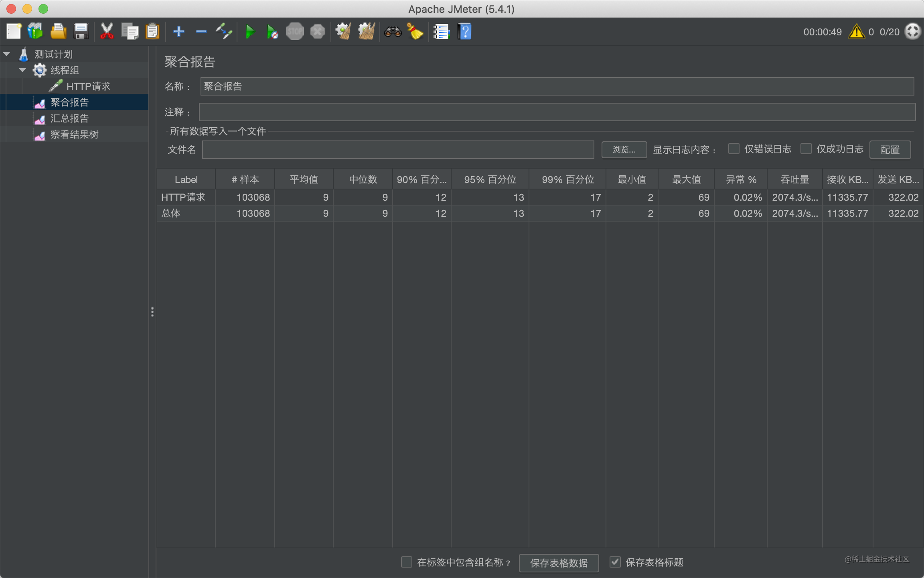This screenshot has height=578, width=924.
Task: Click the Cut scissors icon
Action: click(107, 31)
